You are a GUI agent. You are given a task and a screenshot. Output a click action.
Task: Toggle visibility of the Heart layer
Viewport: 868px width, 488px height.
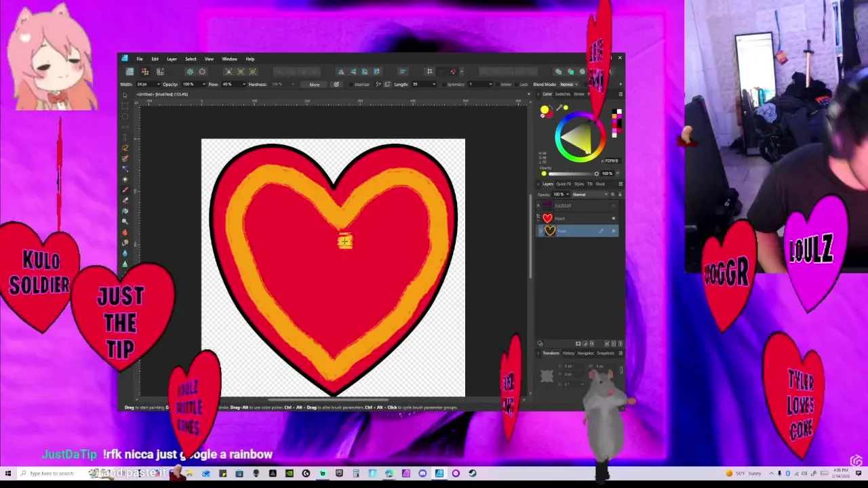(x=614, y=218)
